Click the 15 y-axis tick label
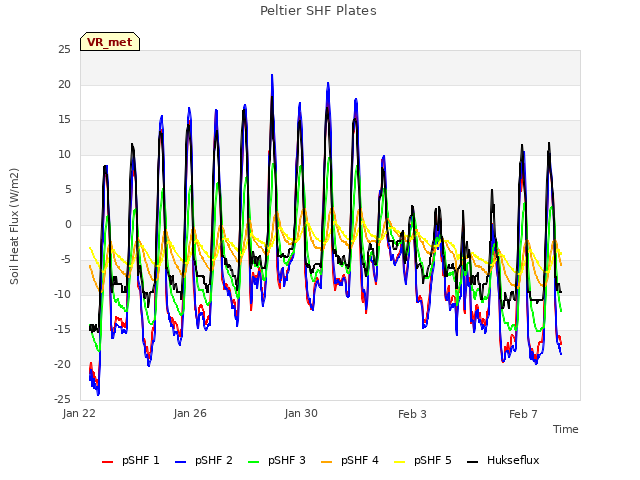Viewport: 640px width, 480px height. [64, 120]
